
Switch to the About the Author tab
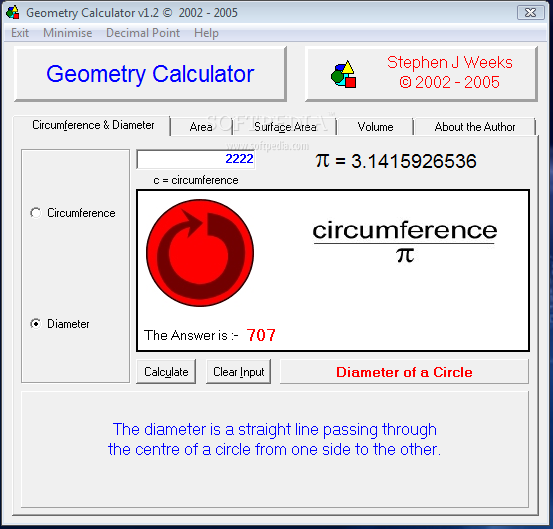pos(475,127)
